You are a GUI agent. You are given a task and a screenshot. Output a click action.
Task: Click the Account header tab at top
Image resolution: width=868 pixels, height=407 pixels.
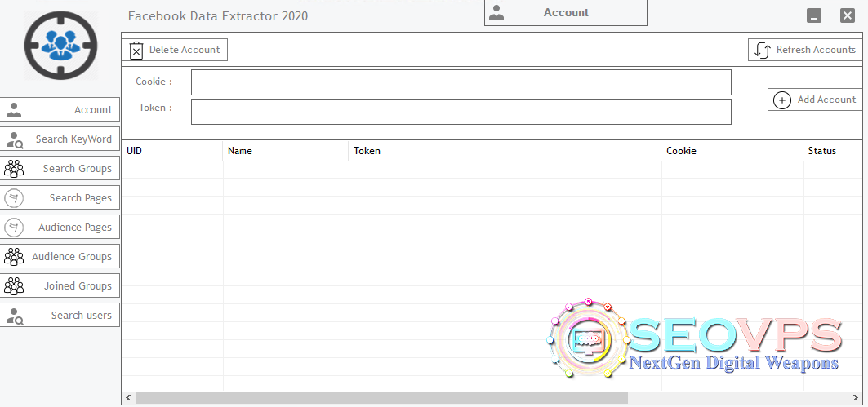coord(566,13)
